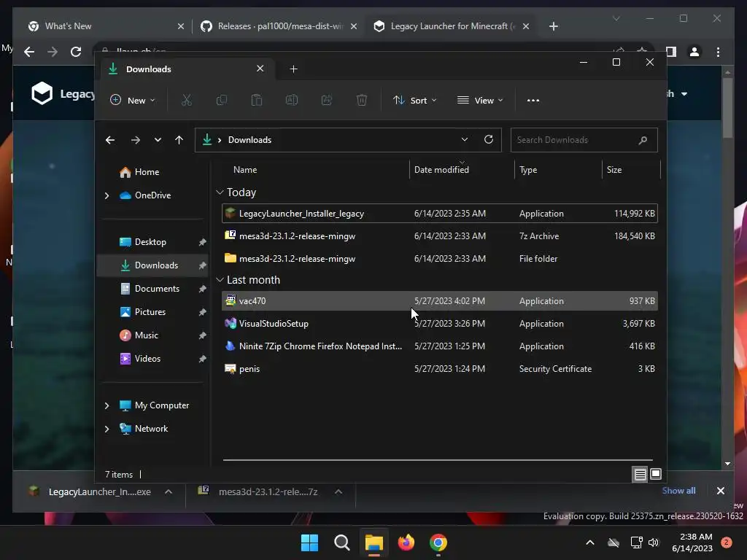Go back in Chrome browser
747x560 pixels.
point(29,52)
